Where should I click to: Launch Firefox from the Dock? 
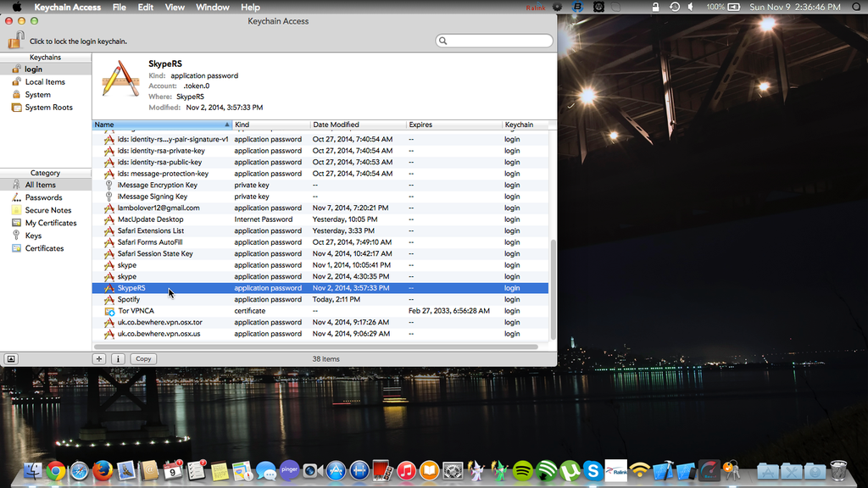103,471
